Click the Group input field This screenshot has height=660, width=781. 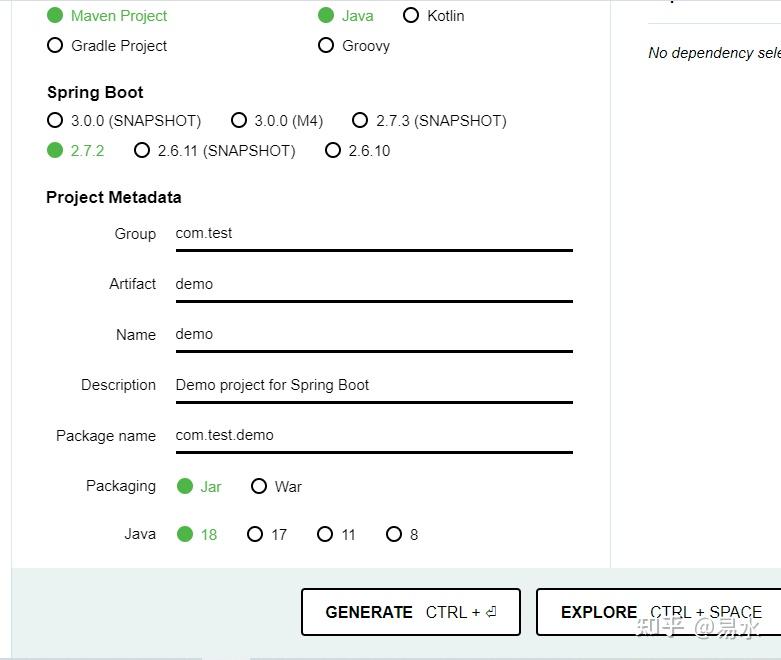click(x=373, y=234)
